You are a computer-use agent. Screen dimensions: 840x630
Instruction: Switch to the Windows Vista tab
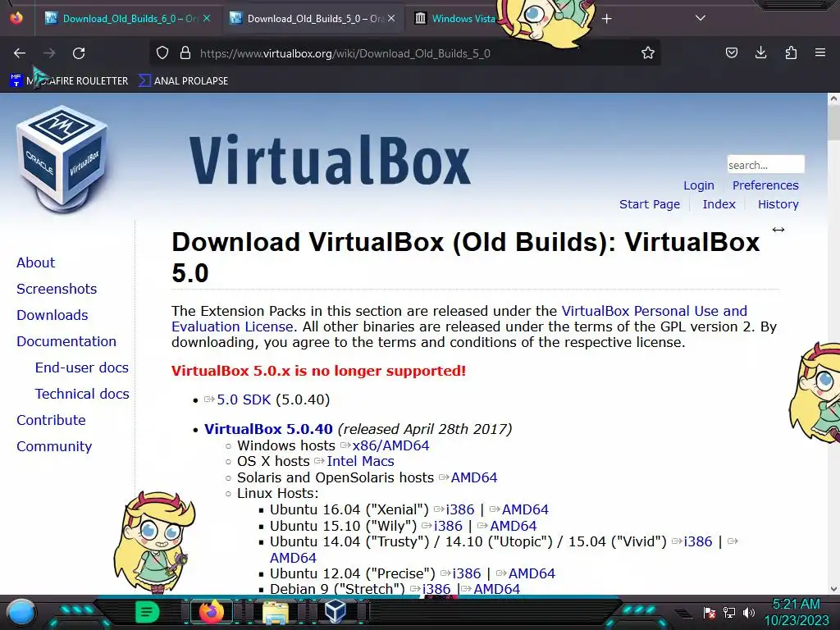(x=455, y=19)
